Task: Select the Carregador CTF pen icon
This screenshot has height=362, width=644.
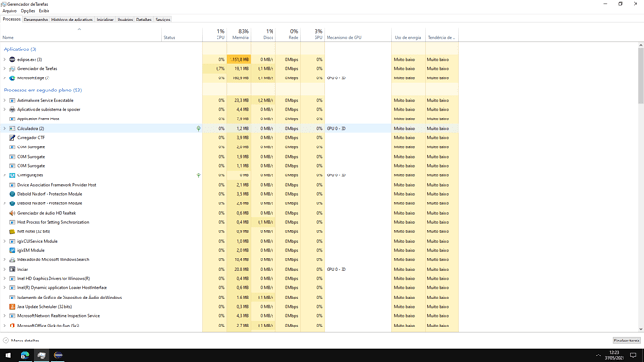Action: coord(12,138)
